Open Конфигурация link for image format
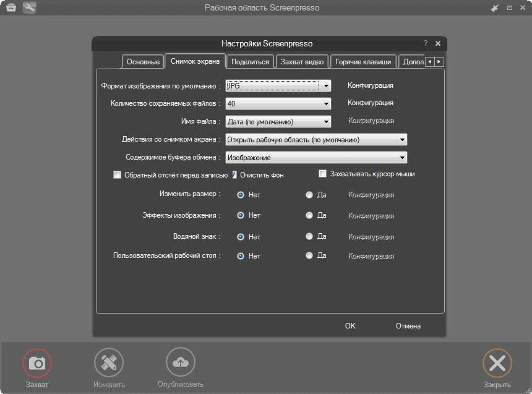The height and width of the screenshot is (394, 532). 371,85
